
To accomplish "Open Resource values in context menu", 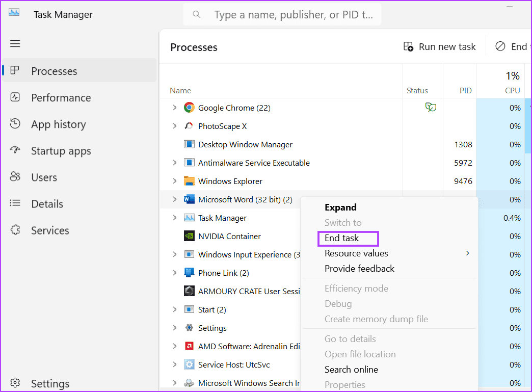I will [x=356, y=253].
